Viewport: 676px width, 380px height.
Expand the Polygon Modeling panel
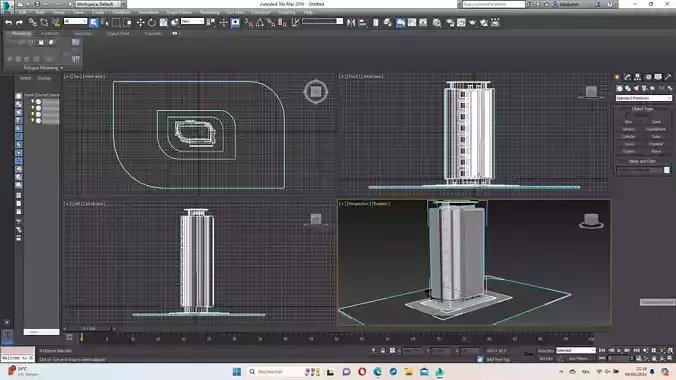(42, 68)
